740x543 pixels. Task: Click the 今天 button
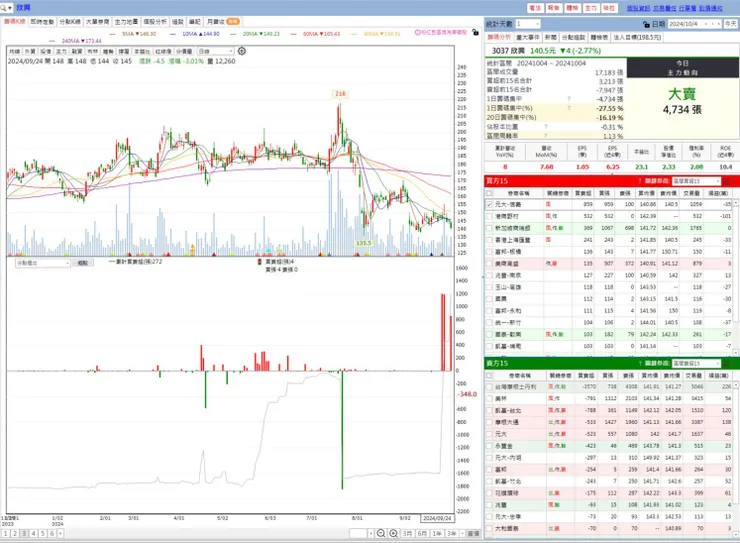coord(731,24)
